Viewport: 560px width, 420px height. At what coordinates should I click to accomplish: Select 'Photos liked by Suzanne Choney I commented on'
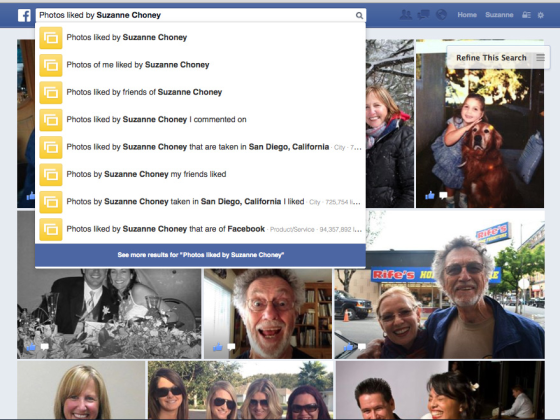point(200,120)
